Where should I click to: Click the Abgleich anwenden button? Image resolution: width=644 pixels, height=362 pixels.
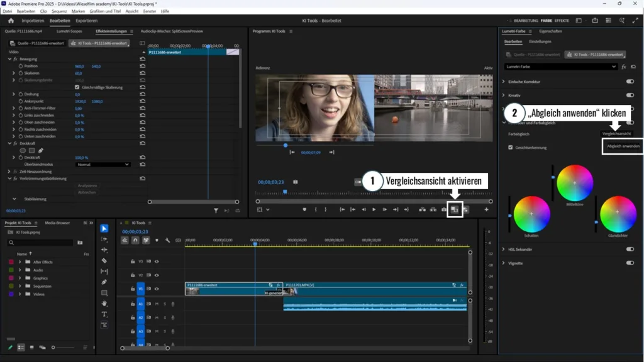(623, 146)
